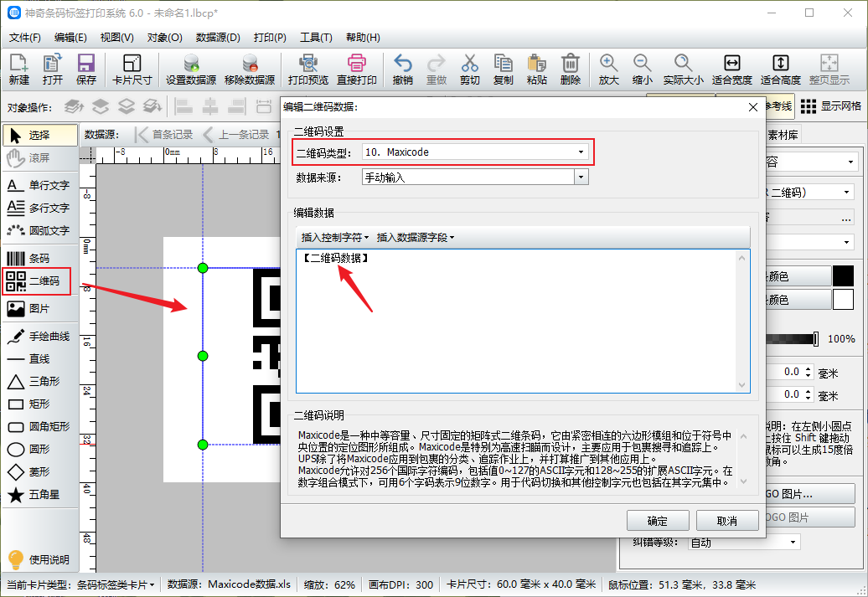
Task: Open a file with 打开 icon
Action: [x=53, y=69]
